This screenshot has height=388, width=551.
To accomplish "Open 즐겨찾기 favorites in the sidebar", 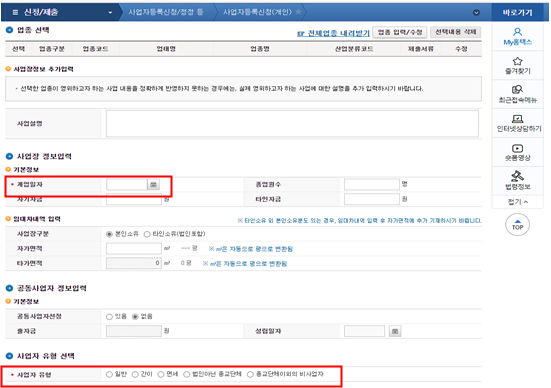I will [517, 66].
